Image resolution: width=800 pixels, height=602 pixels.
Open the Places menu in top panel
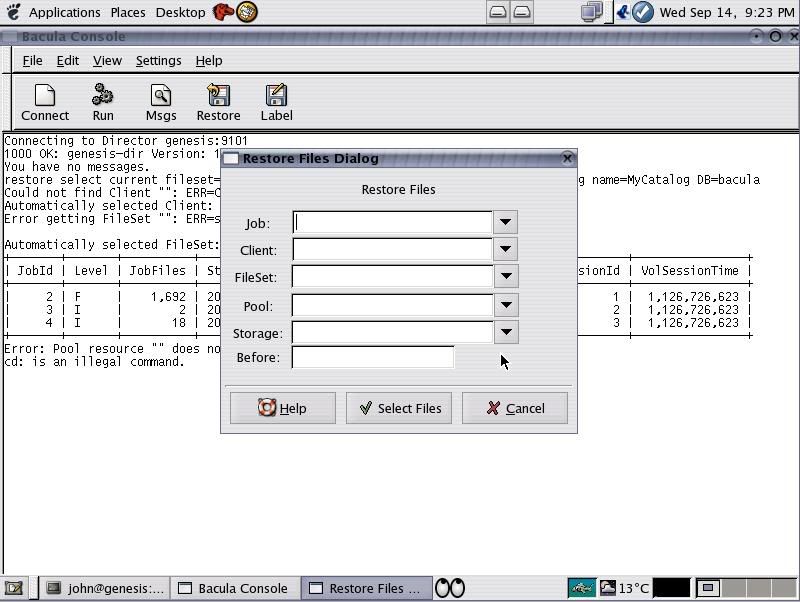tap(128, 12)
